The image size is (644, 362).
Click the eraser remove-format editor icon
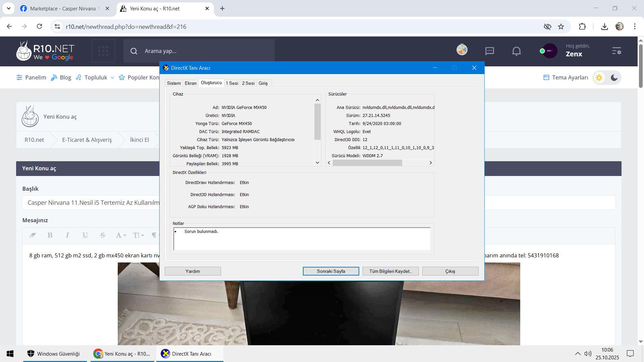coord(33,235)
